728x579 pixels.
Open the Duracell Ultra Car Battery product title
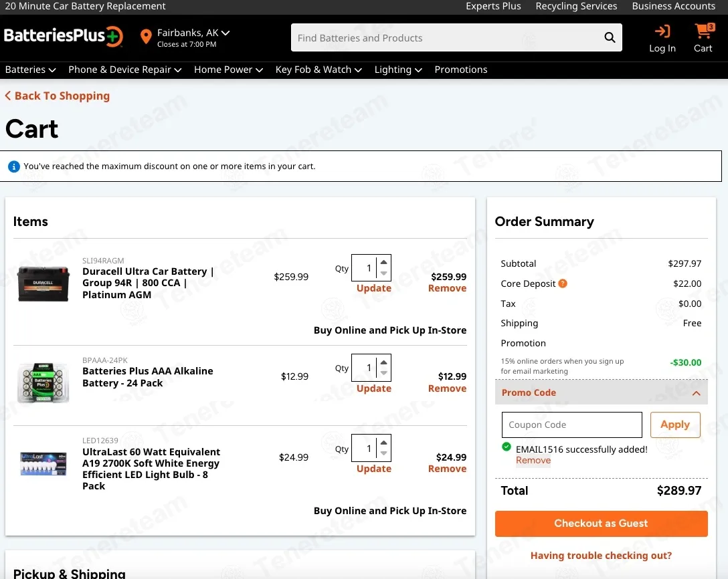pyautogui.click(x=148, y=283)
